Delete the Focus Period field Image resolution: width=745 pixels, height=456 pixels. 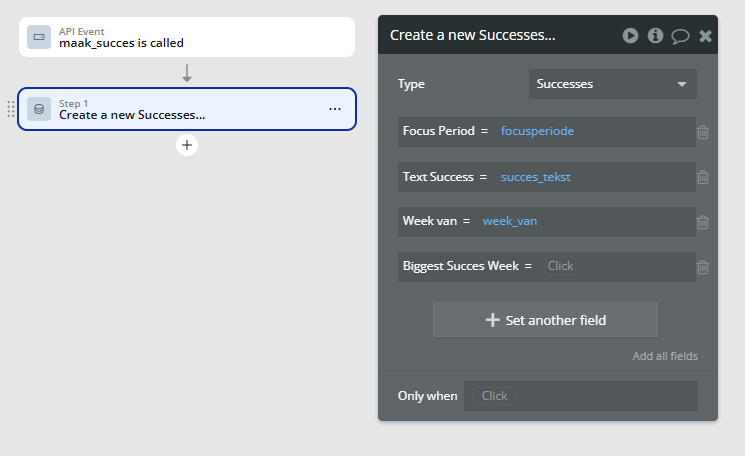tap(703, 132)
